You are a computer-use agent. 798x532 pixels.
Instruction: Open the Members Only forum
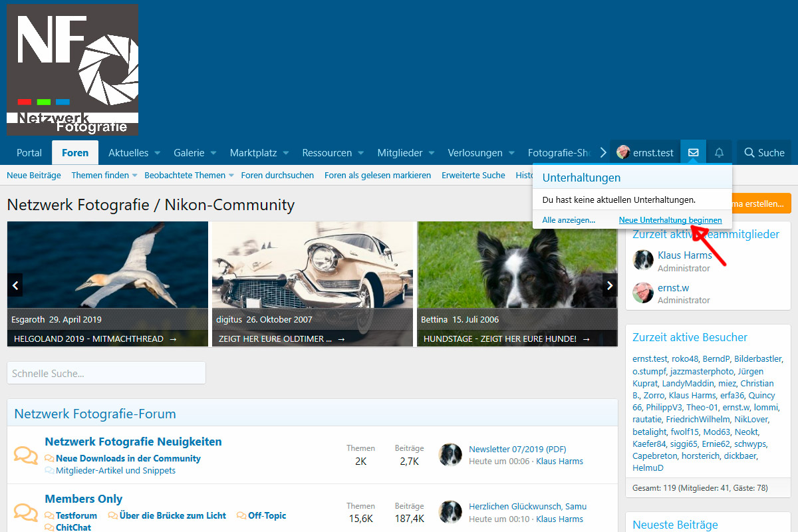click(84, 499)
